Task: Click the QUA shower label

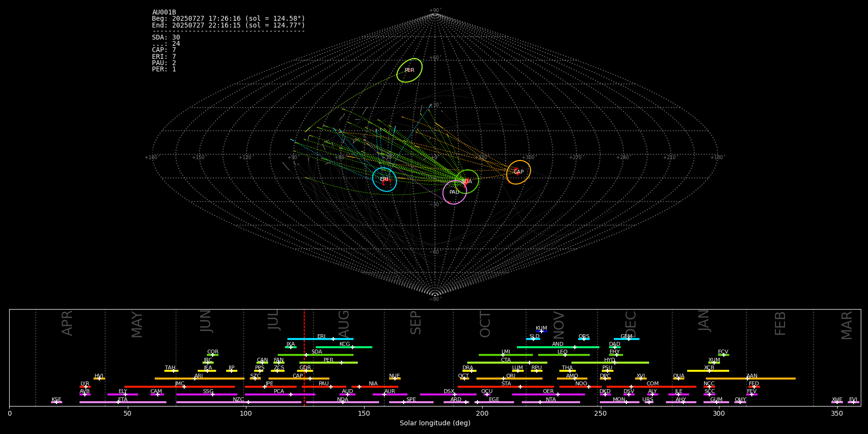Action: point(678,376)
